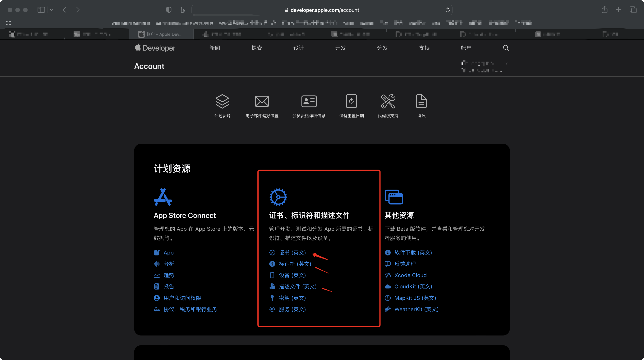Image resolution: width=644 pixels, height=360 pixels.
Task: Open 代码级支持 tools icon
Action: click(x=388, y=101)
